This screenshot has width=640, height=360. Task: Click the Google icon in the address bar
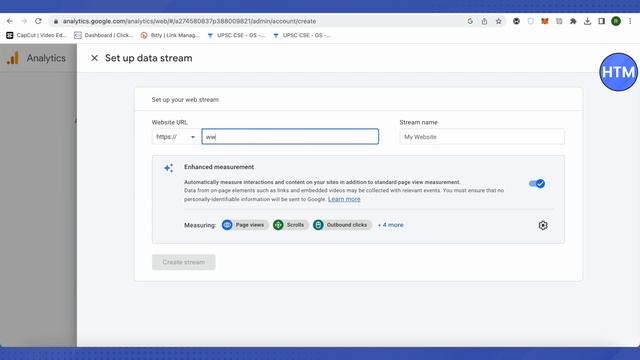coord(470,21)
